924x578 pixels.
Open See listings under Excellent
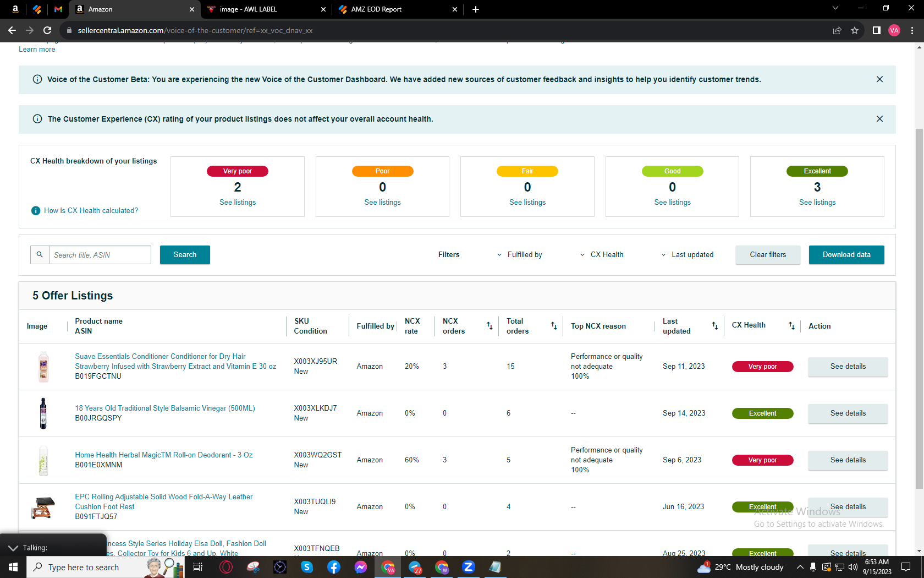(x=817, y=202)
